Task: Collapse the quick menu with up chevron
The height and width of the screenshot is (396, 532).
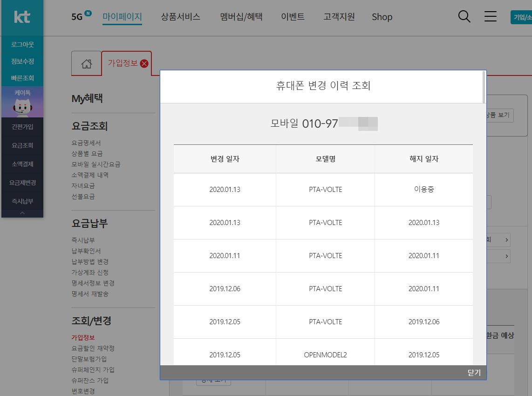Action: [x=22, y=213]
